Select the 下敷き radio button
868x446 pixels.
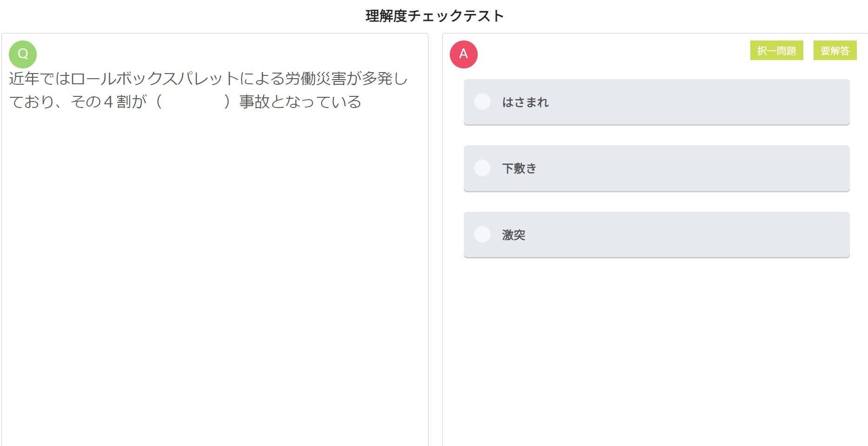pos(482,168)
